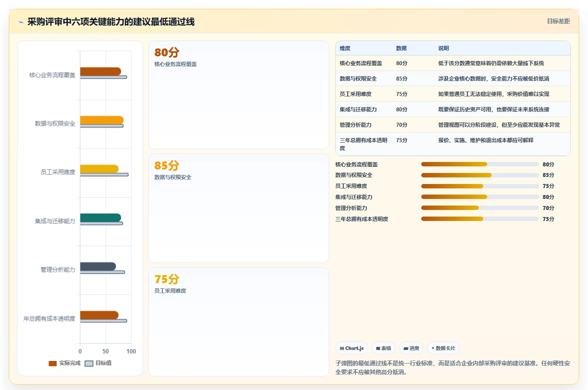Click the 70分 value beside 管理分析能力 progress
588x390 pixels.
[548, 208]
